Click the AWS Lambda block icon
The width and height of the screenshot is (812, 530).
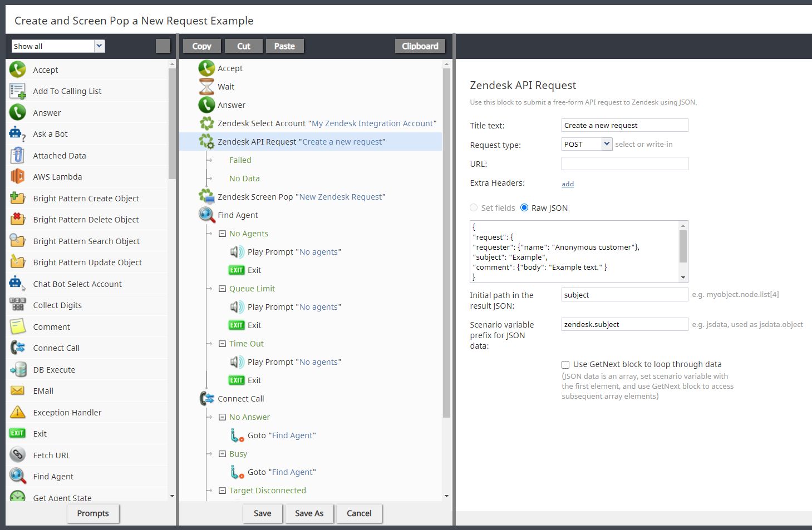click(x=17, y=177)
